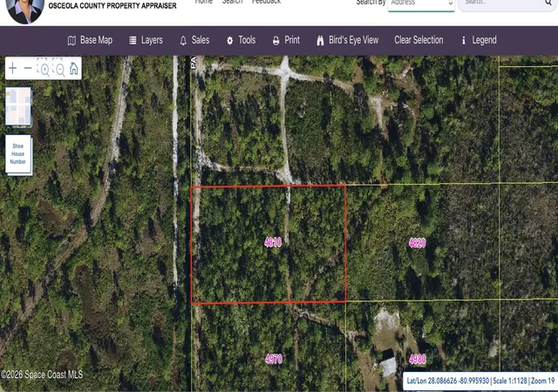The image size is (558, 392).
Task: Click house number 4980 label
Action: 418,359
